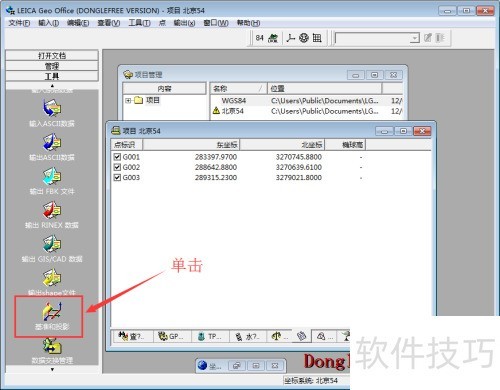Click 坐标系统: 北京54 status bar entry
The height and width of the screenshot is (390, 500).
(311, 380)
